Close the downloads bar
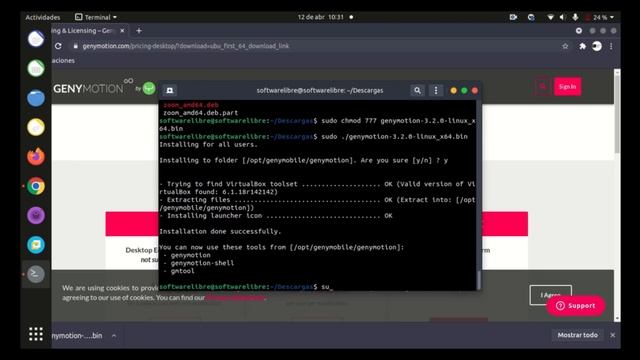 pos(613,335)
